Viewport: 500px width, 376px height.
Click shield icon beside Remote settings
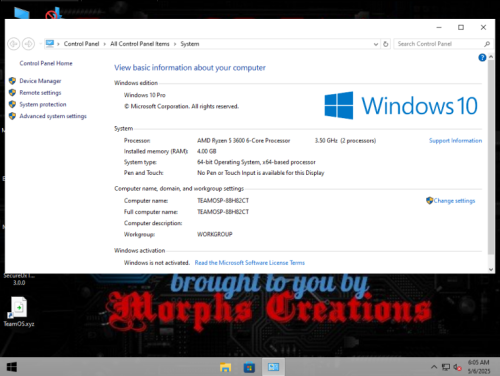(x=12, y=92)
